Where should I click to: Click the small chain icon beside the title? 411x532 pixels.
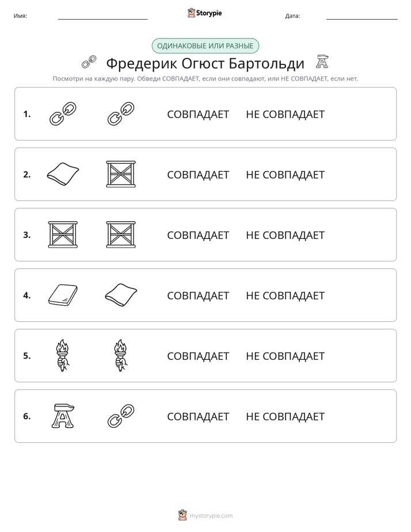89,62
